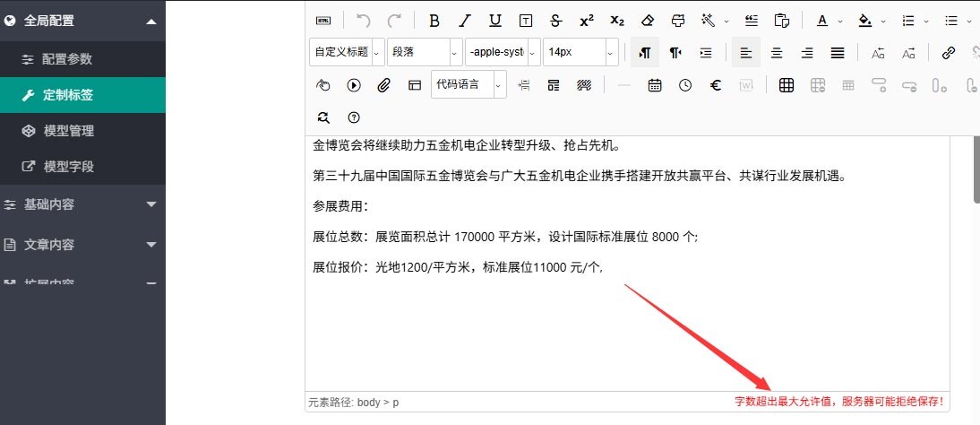Image resolution: width=980 pixels, height=425 pixels.
Task: Insert a table using grid icon
Action: [x=787, y=85]
